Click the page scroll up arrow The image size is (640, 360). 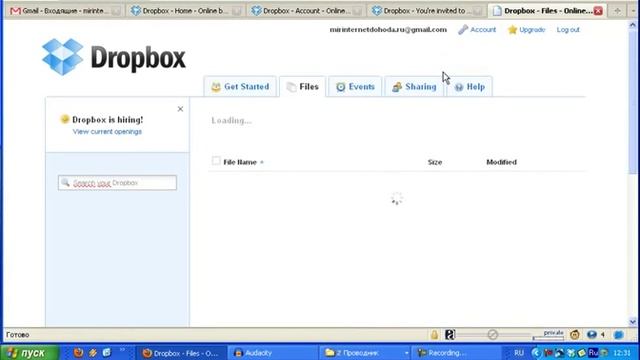[x=632, y=25]
